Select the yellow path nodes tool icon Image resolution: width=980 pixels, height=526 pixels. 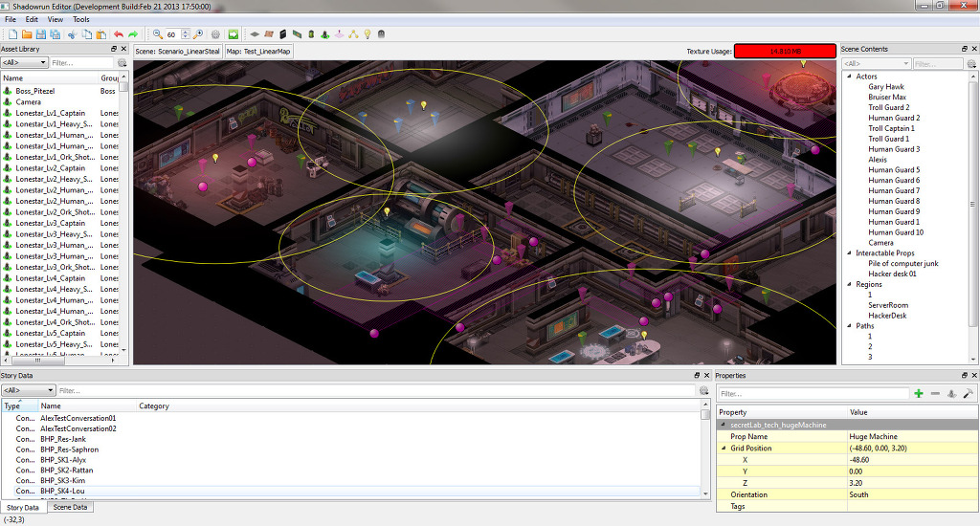354,34
